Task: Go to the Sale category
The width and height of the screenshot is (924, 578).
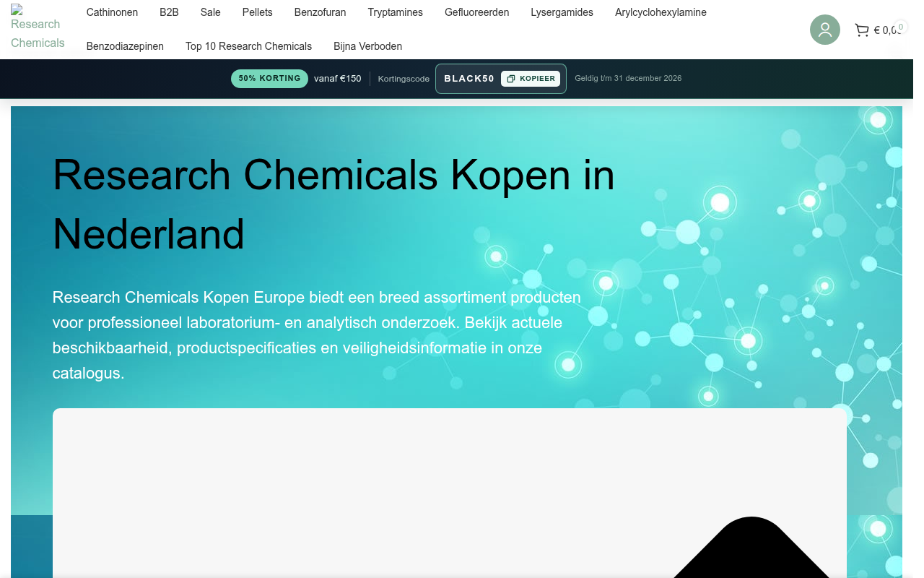Action: [211, 12]
